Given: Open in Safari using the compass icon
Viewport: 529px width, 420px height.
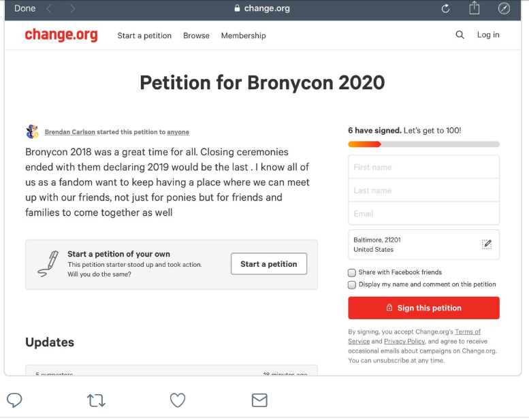Looking at the screenshot, I should point(504,8).
